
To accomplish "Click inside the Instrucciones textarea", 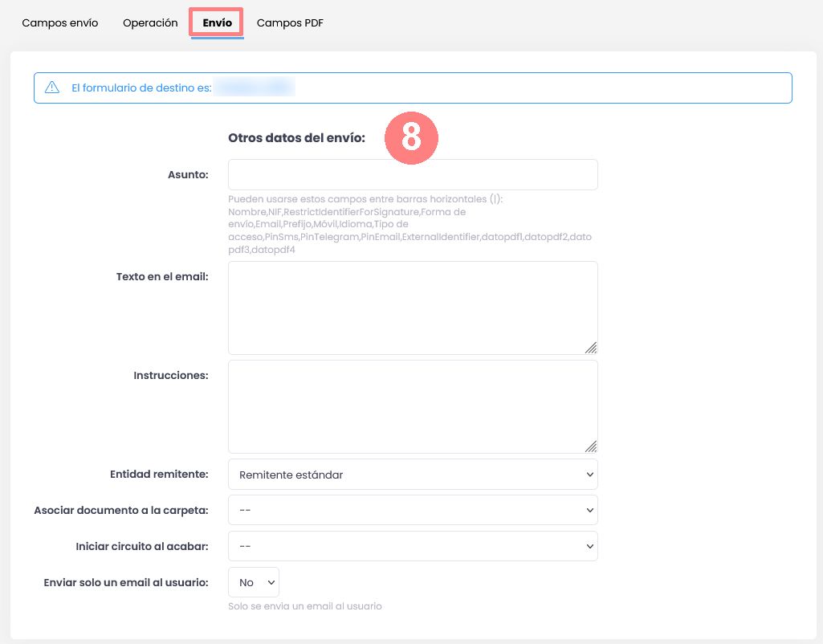I will click(x=413, y=406).
